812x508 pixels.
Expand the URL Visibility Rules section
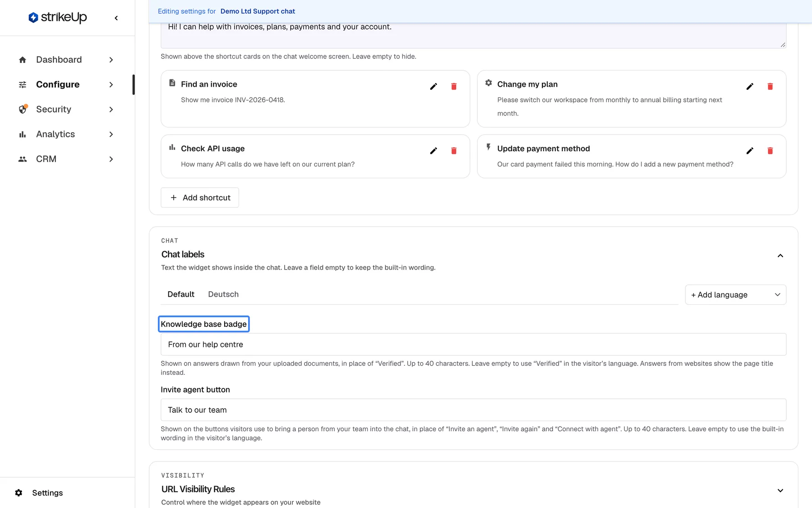(780, 490)
